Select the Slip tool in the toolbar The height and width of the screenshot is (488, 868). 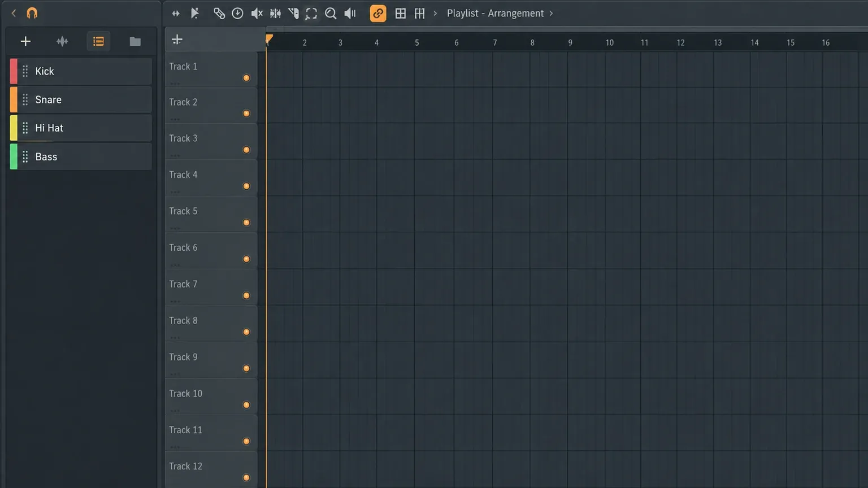[x=275, y=13]
